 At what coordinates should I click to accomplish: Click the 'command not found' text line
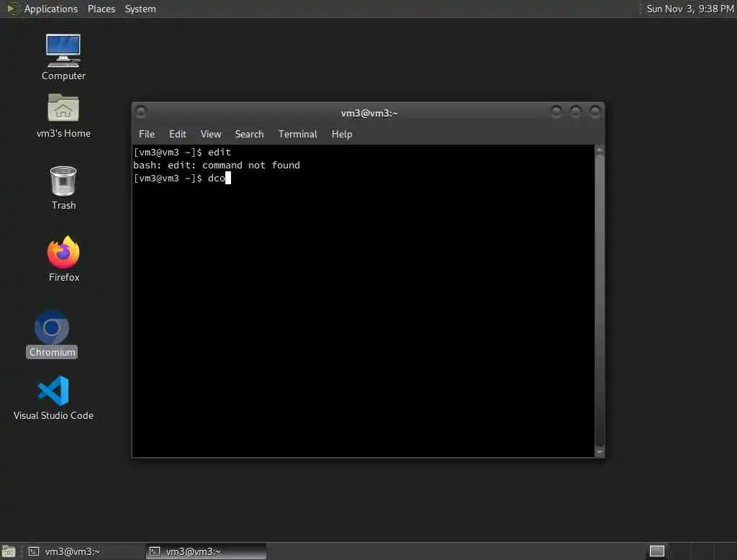pos(217,166)
